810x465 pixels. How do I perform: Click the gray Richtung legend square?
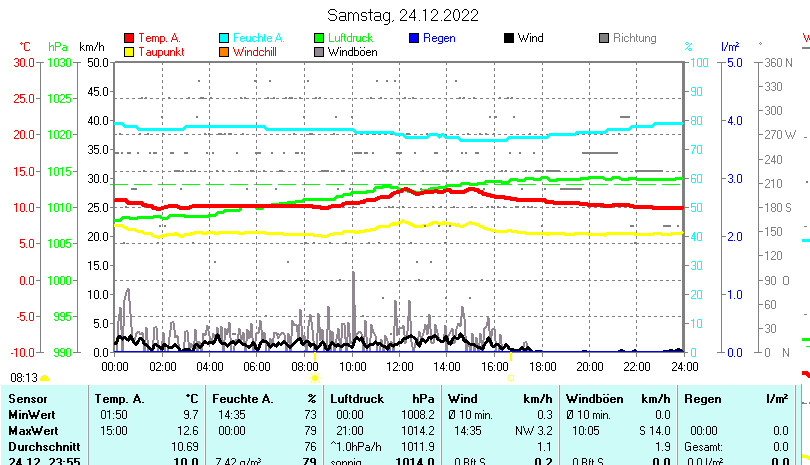click(604, 38)
